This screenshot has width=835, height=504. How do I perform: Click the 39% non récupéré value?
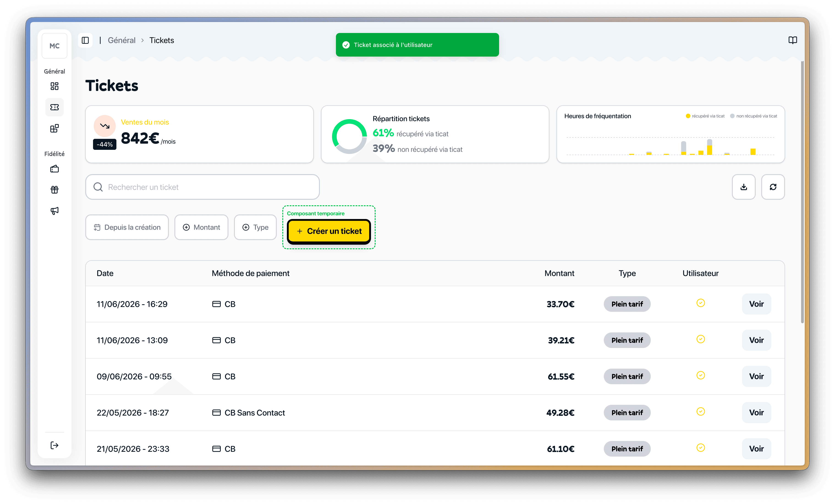tap(384, 148)
